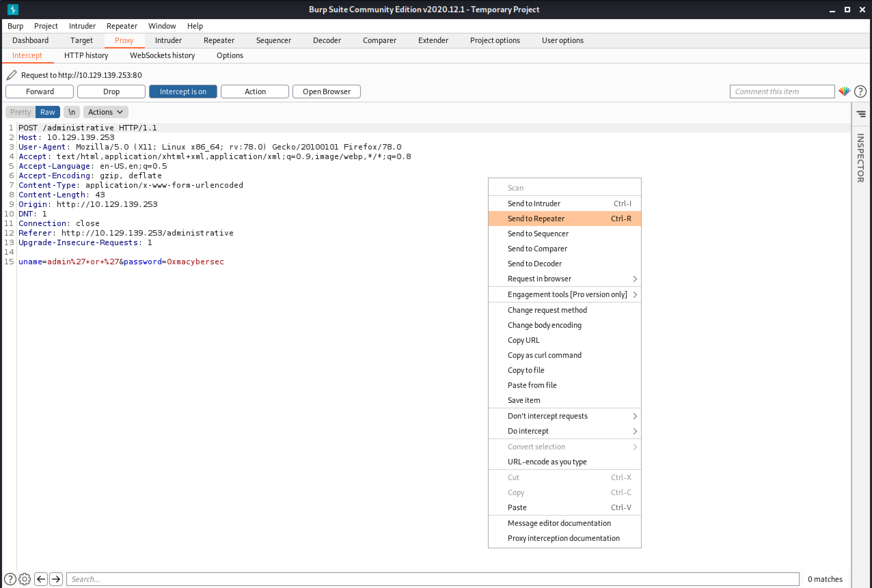Toggle URL-encode as you type

[565, 462]
